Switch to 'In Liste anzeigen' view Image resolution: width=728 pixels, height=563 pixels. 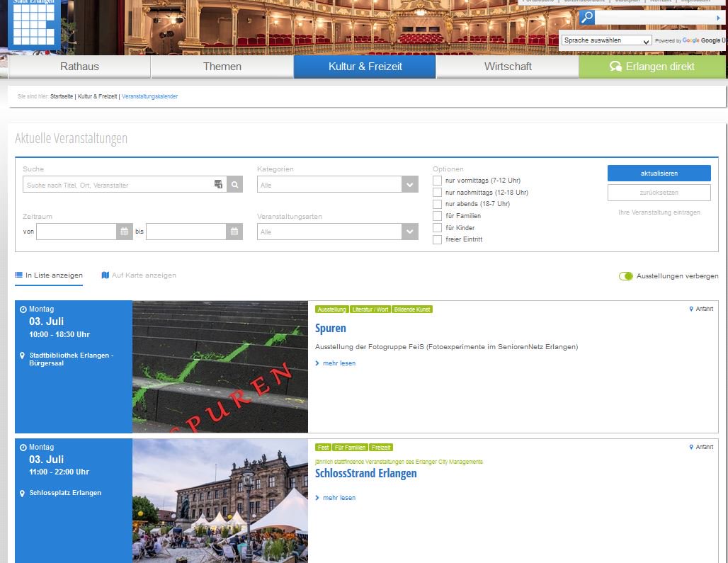point(49,275)
